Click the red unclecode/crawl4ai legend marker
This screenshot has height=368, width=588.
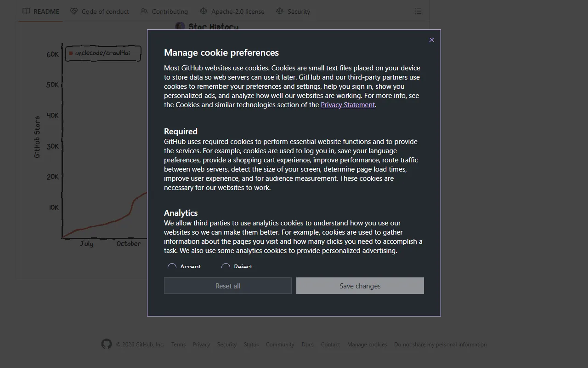(71, 53)
